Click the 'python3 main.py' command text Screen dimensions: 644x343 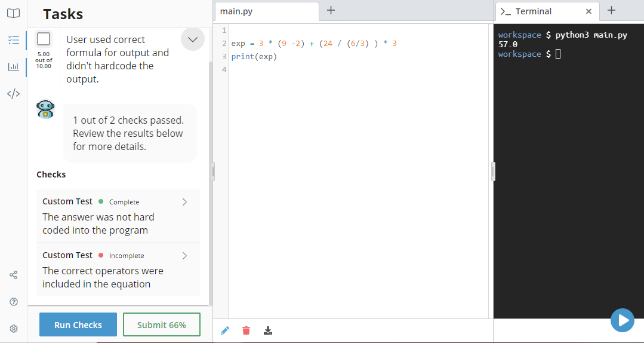[x=591, y=35]
